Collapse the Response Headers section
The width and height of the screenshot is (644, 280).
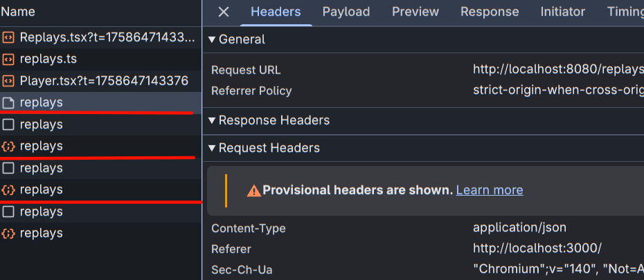[212, 120]
